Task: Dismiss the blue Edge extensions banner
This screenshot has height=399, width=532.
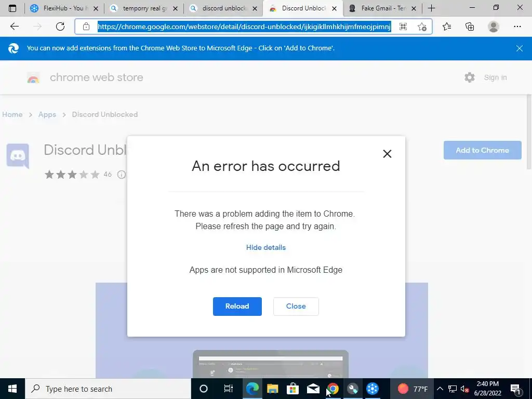Action: pos(519,48)
